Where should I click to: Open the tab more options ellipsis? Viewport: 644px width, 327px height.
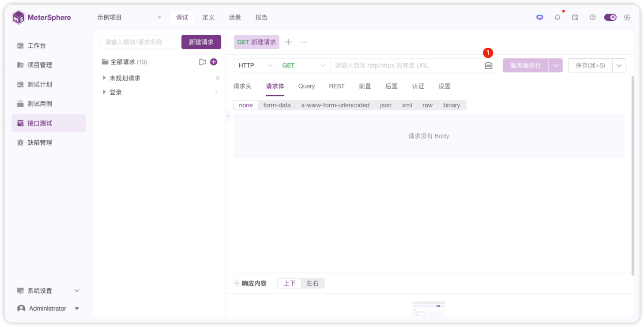(304, 42)
